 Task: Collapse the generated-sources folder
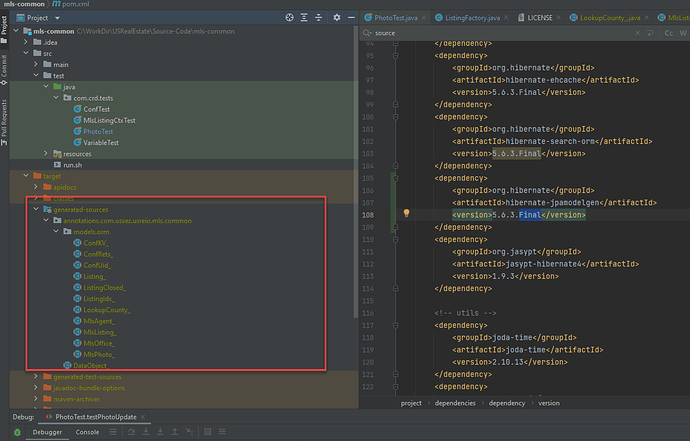pyautogui.click(x=36, y=209)
